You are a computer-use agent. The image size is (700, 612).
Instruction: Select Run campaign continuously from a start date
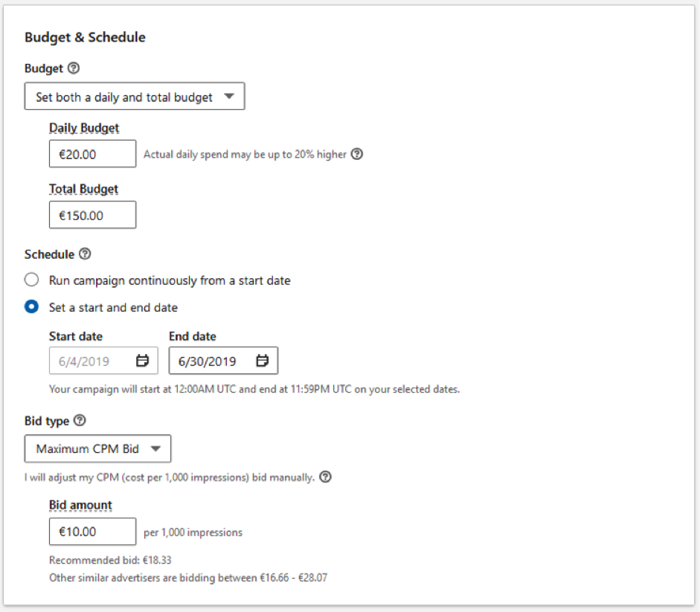31,280
